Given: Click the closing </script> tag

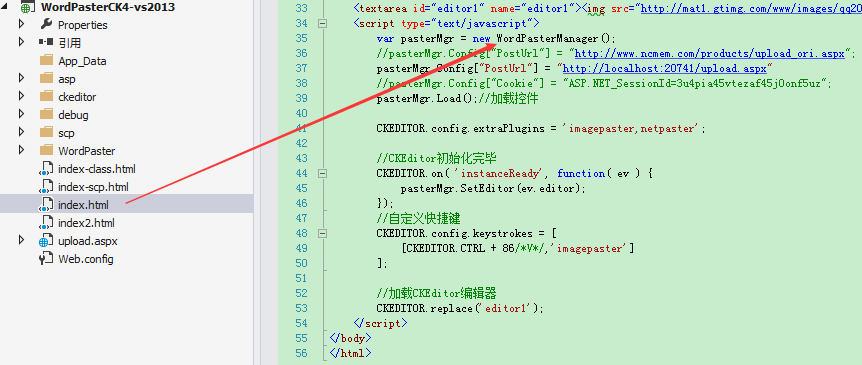Looking at the screenshot, I should (380, 323).
